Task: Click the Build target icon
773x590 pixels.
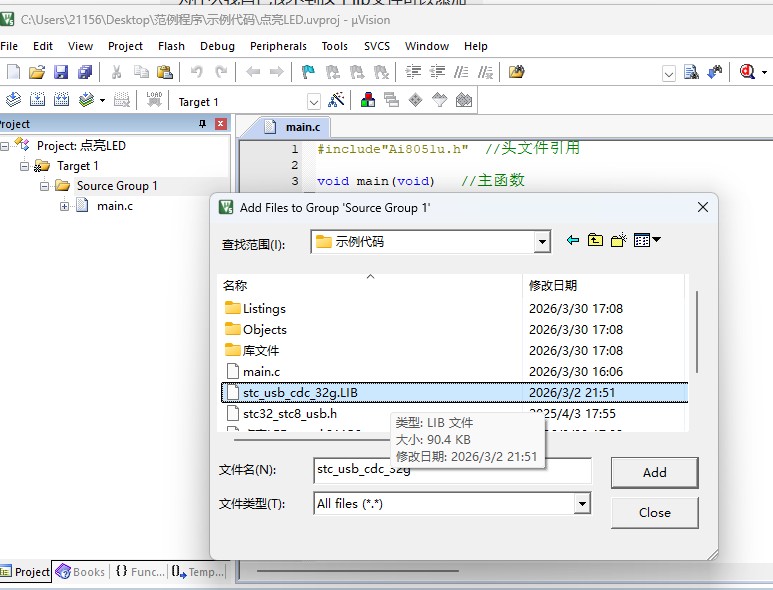Action: tap(37, 100)
